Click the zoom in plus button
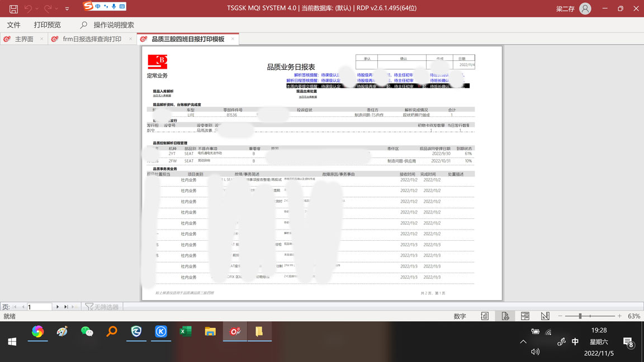Viewport: 644px width, 362px height. point(619,316)
